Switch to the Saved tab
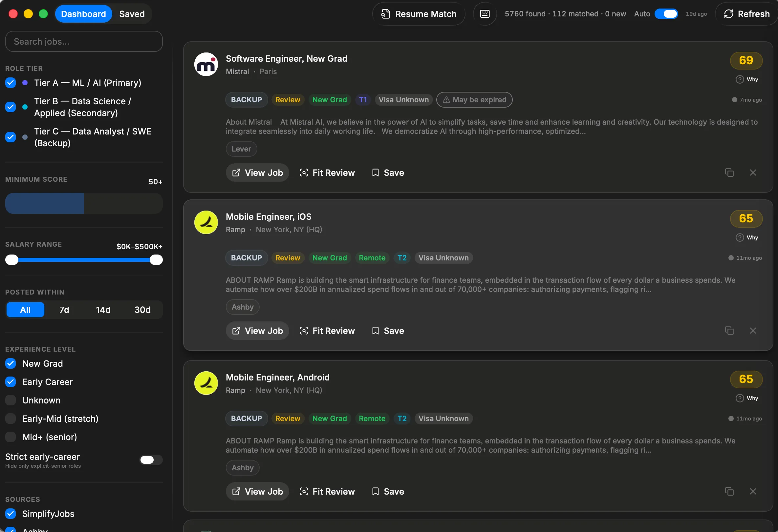This screenshot has width=778, height=532. 132,14
